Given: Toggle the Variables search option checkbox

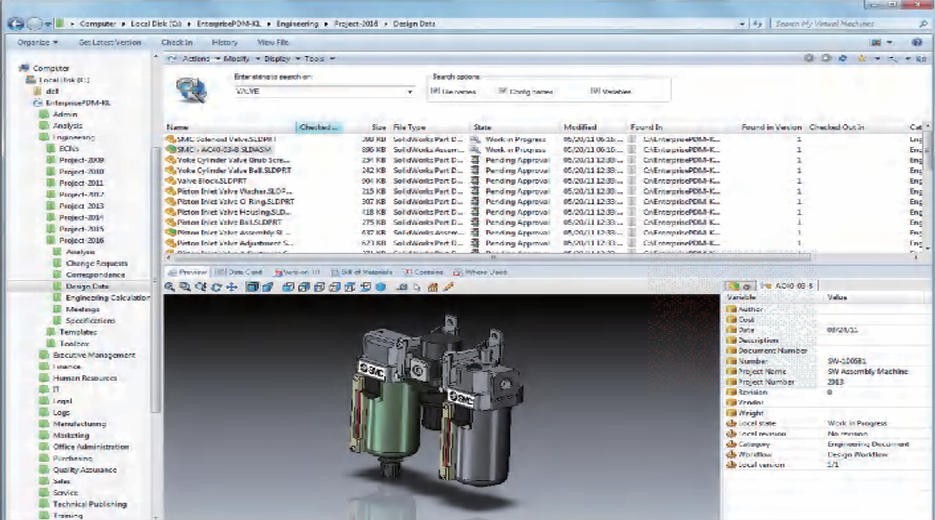Looking at the screenshot, I should click(x=595, y=91).
